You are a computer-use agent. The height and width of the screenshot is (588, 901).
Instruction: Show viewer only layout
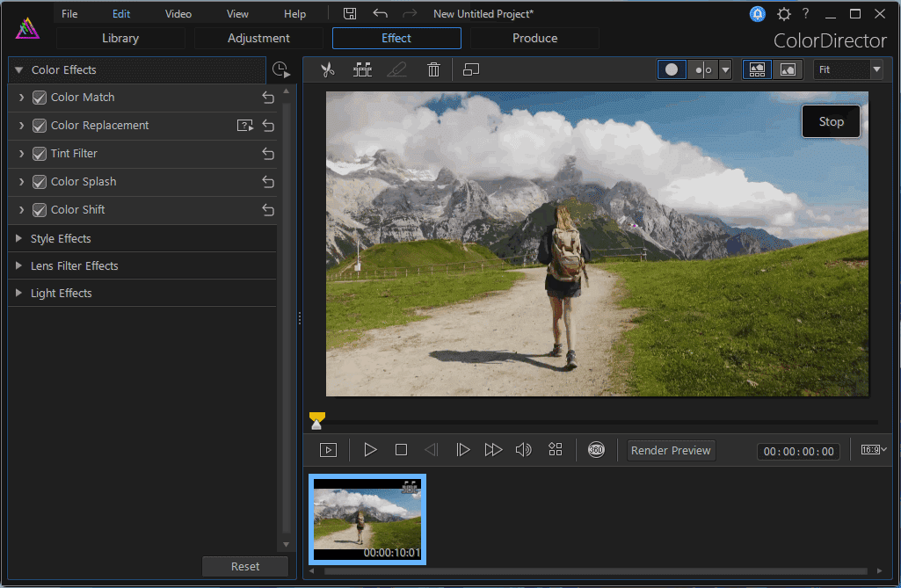(788, 69)
